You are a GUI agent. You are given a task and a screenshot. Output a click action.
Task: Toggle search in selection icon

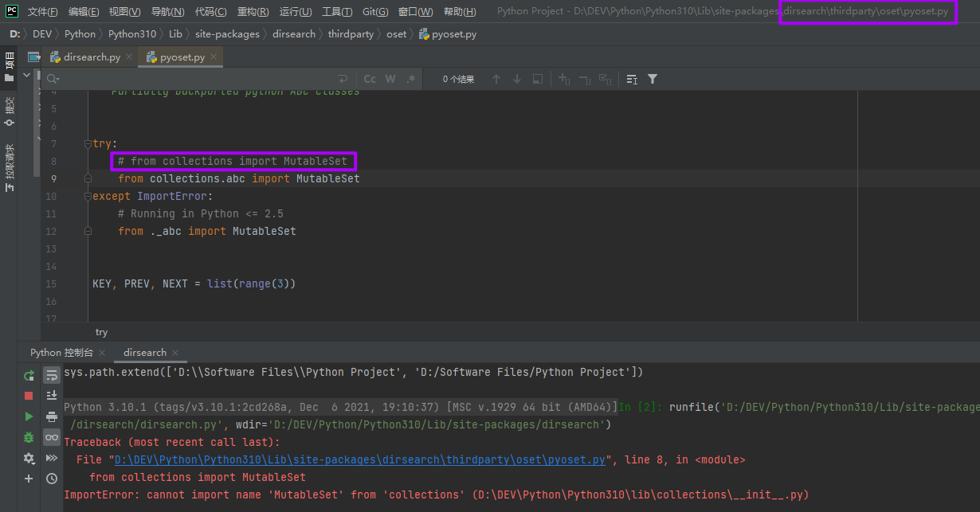[x=632, y=79]
